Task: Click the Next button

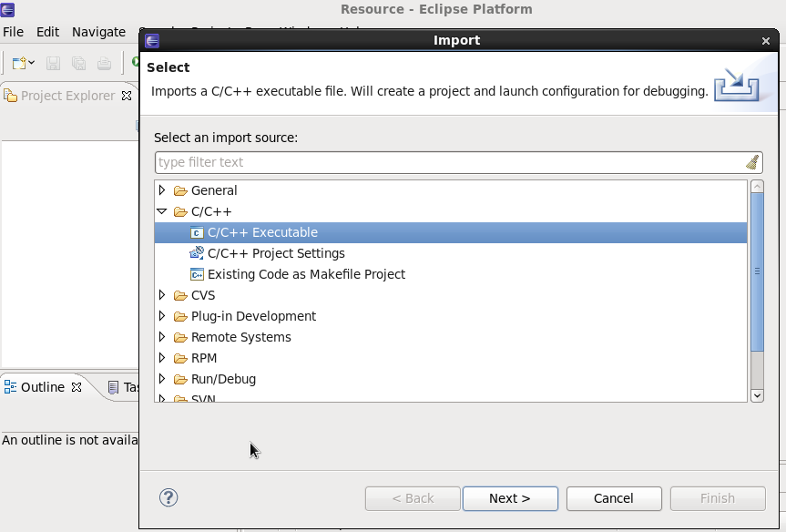Action: pos(509,498)
